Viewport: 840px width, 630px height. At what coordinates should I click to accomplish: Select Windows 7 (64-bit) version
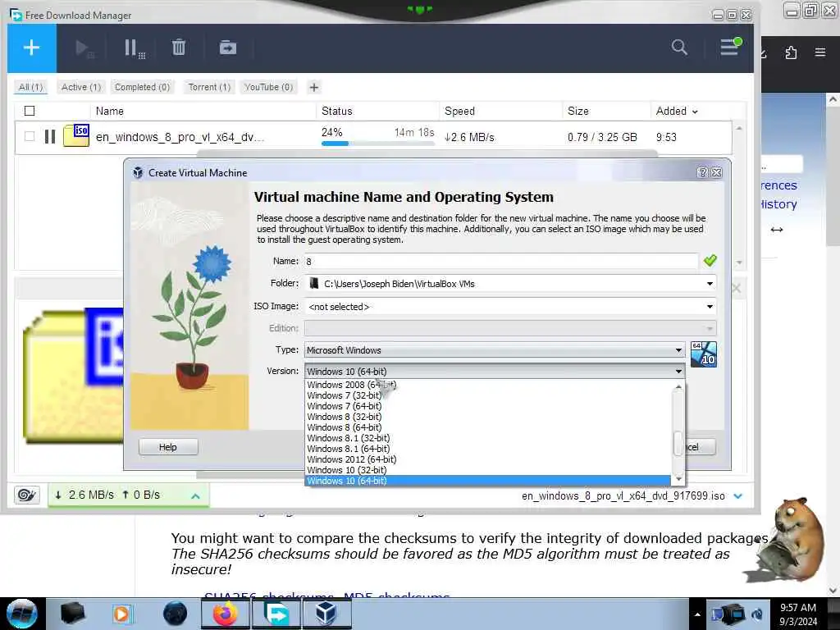point(344,406)
